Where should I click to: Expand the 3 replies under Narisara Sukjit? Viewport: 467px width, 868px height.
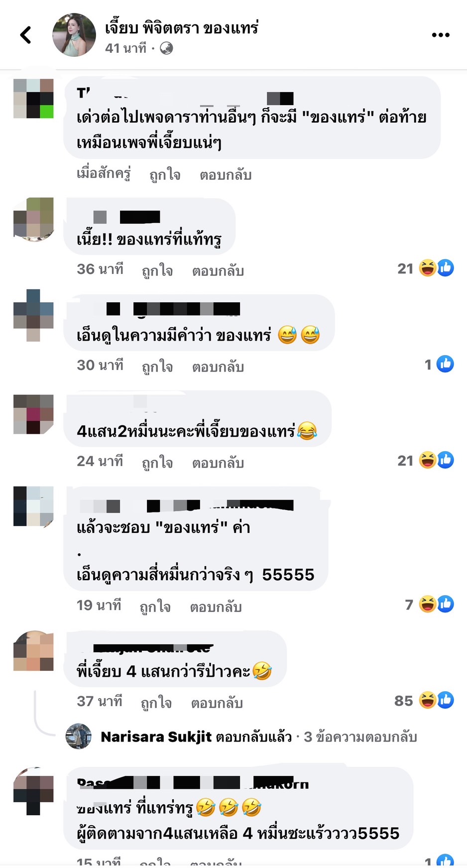(x=360, y=737)
